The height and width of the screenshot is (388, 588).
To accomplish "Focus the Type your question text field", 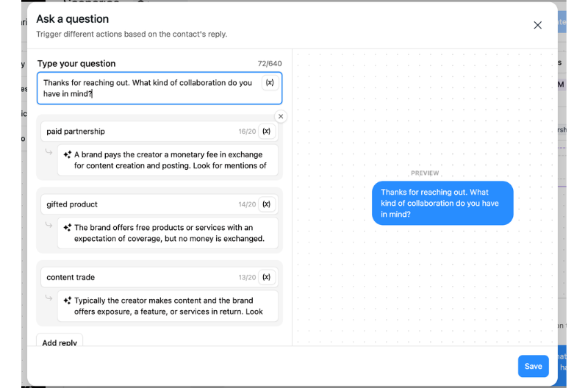I will coord(159,88).
